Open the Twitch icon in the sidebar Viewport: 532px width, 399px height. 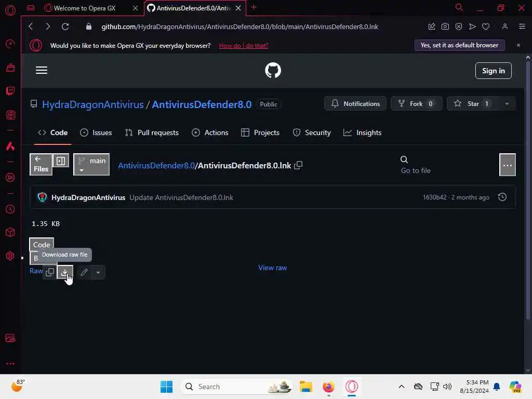10,91
